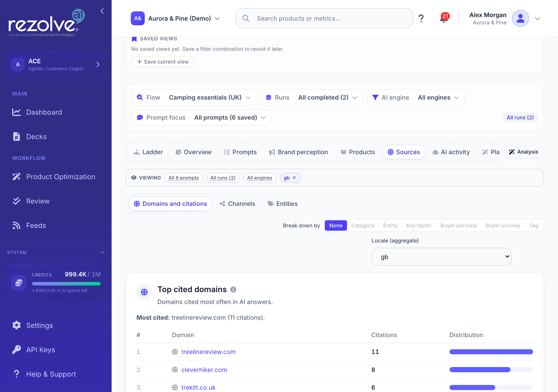Image resolution: width=558 pixels, height=392 pixels.
Task: Click the globe icon next to cleverhiker.com
Action: coord(175,370)
